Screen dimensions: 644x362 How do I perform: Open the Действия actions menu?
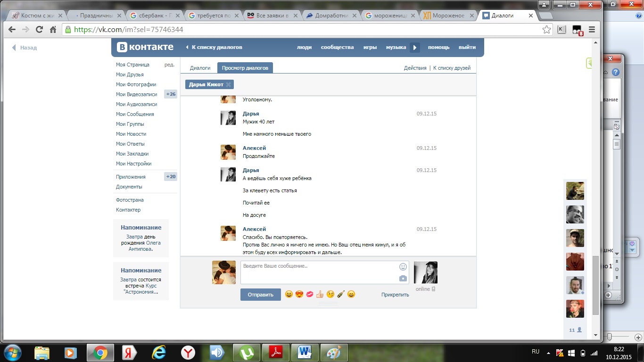pyautogui.click(x=415, y=68)
